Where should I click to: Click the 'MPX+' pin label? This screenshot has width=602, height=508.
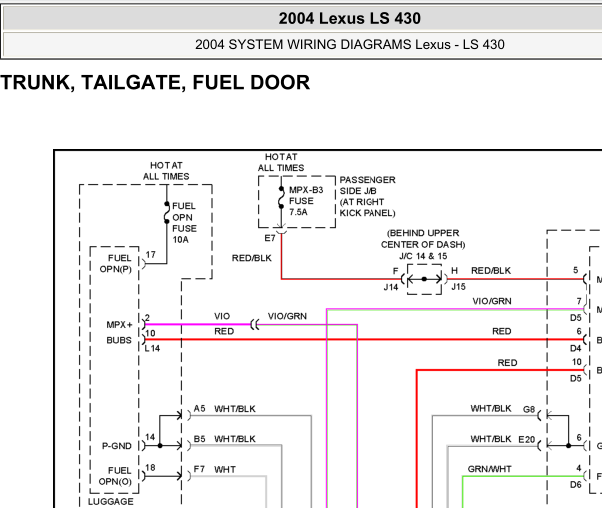tap(119, 325)
